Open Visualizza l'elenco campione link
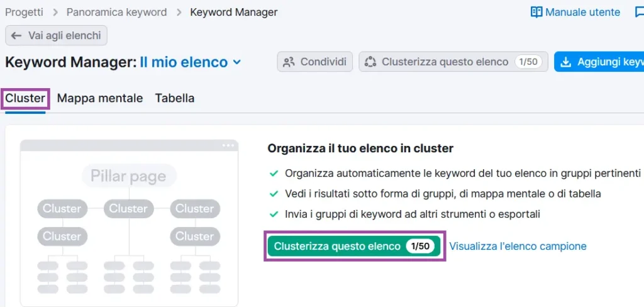 (518, 246)
